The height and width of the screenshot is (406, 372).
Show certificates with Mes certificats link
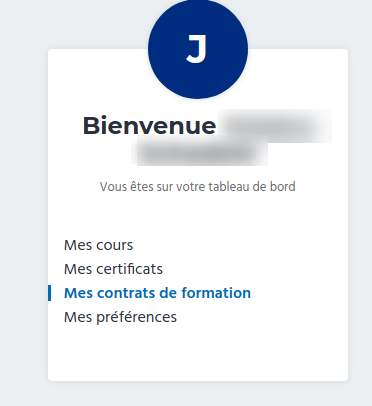click(113, 269)
